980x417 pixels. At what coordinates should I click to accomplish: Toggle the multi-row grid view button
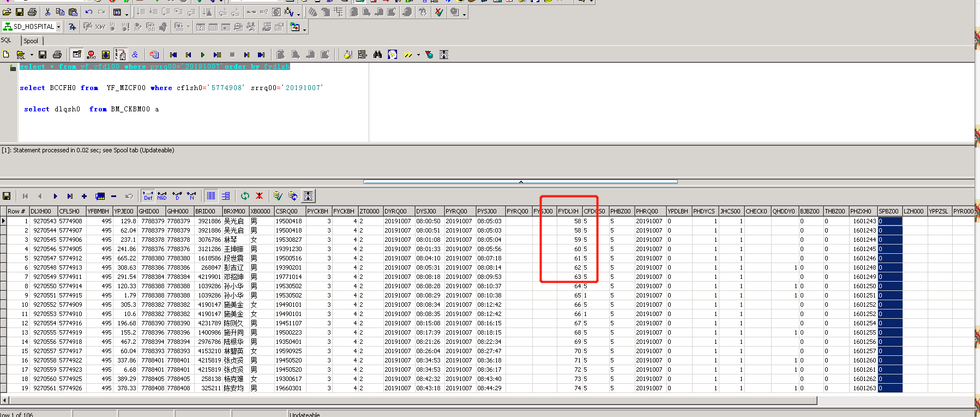coord(211,196)
